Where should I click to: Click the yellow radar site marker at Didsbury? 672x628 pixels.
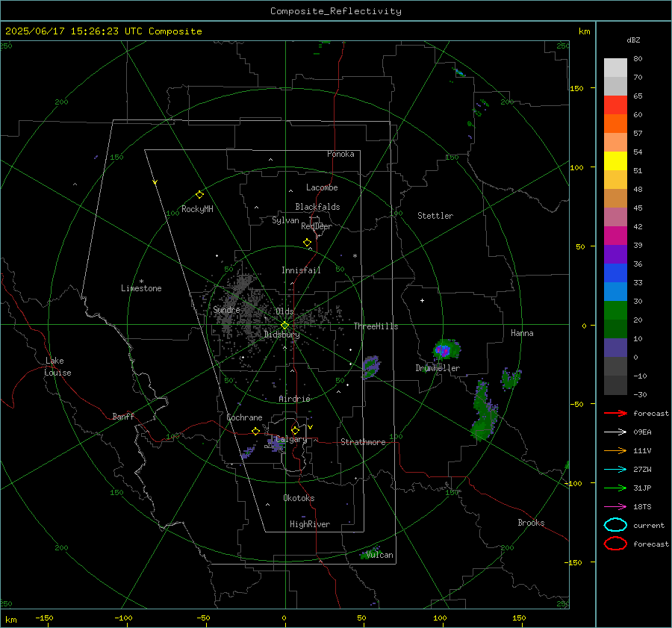coord(285,325)
